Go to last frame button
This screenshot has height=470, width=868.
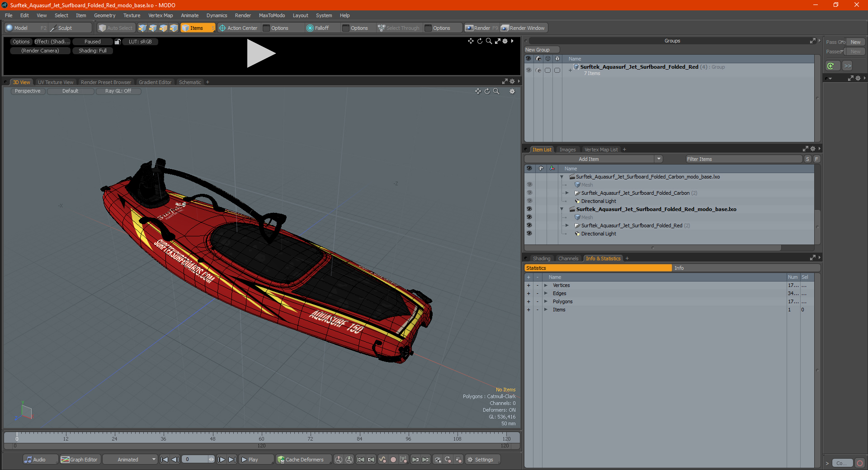(x=232, y=460)
